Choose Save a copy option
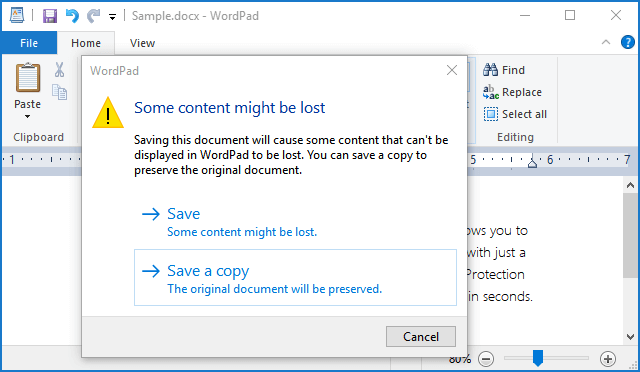640x372 pixels. [295, 277]
